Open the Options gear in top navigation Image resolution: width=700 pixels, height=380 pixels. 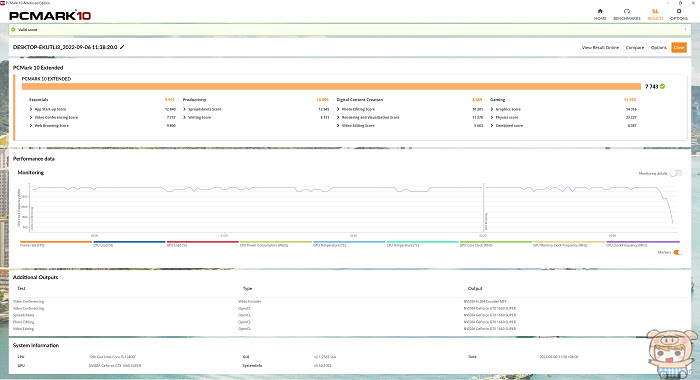tap(679, 11)
